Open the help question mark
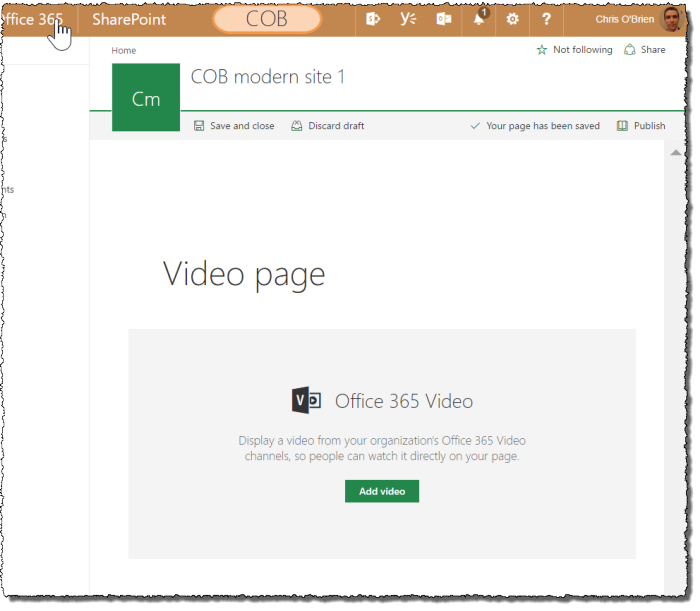The image size is (700, 611). tap(546, 19)
